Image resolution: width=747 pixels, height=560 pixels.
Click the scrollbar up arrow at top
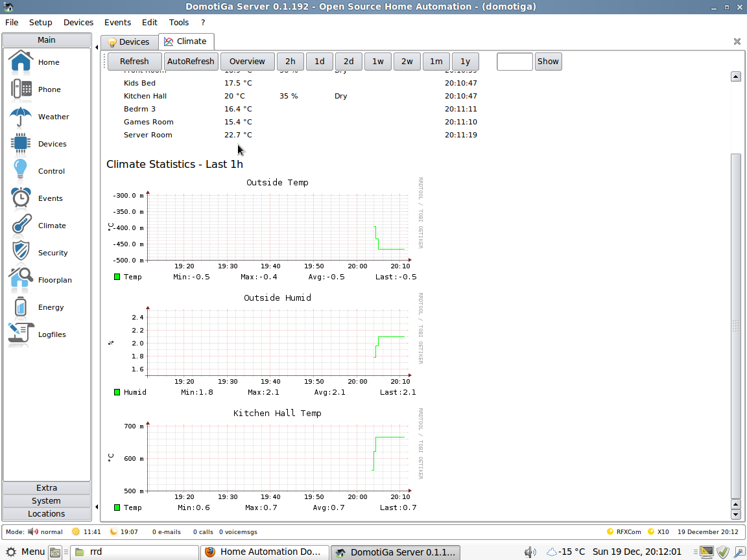[735, 76]
